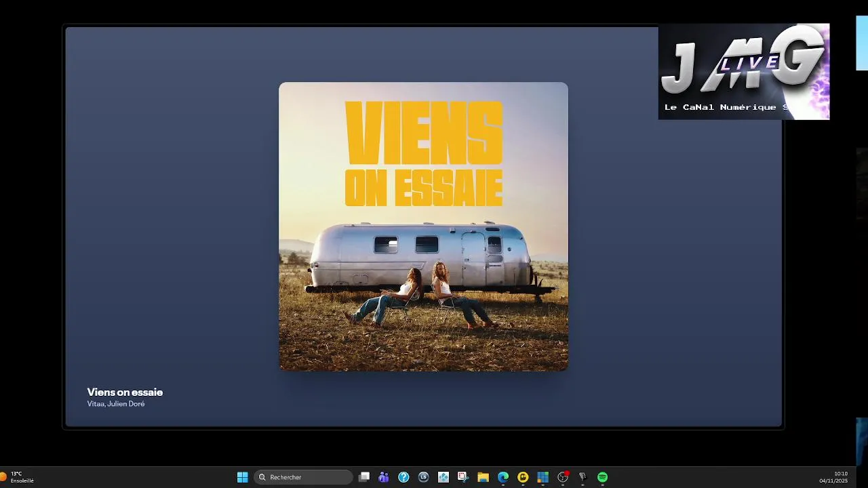The image size is (868, 488).
Task: Open Microsoft Teams from the taskbar
Action: pos(384,477)
